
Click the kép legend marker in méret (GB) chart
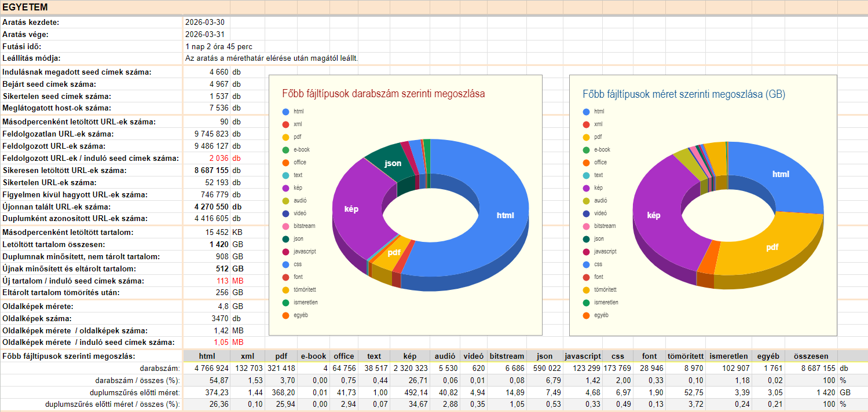(x=586, y=188)
